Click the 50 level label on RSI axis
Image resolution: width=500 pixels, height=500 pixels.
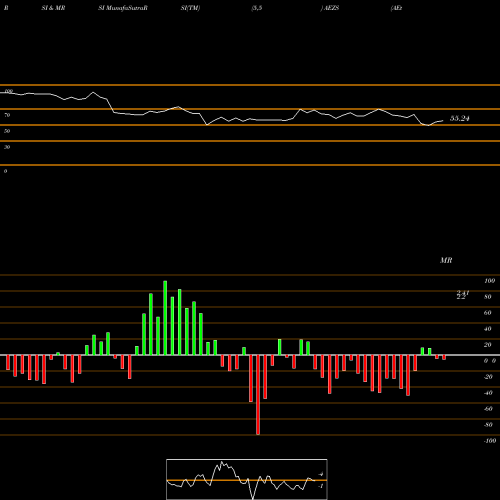[7, 131]
